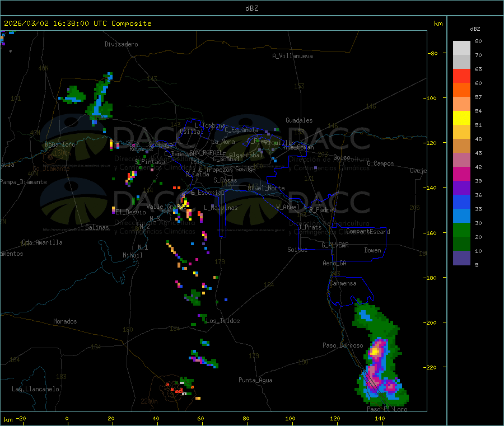Click the Lag.Llancanelo label

[x=35, y=389]
